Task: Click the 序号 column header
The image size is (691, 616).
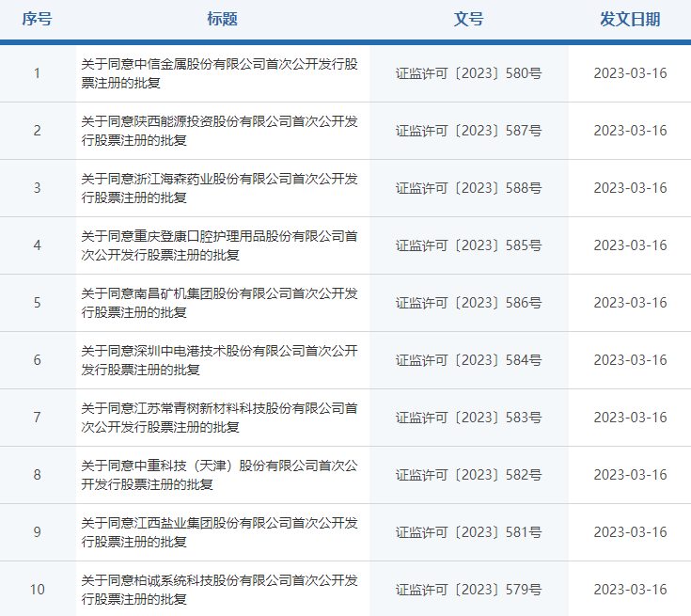Action: 37,19
